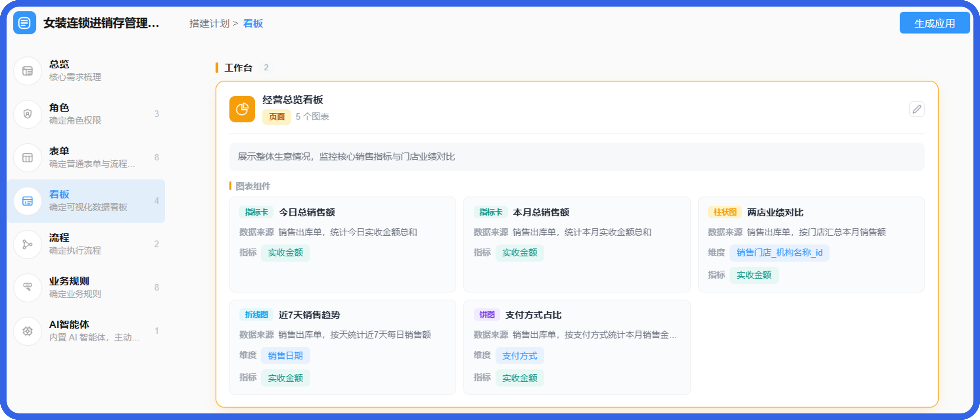Select the 今日总销售额 chart title
The height and width of the screenshot is (420, 980).
(307, 212)
